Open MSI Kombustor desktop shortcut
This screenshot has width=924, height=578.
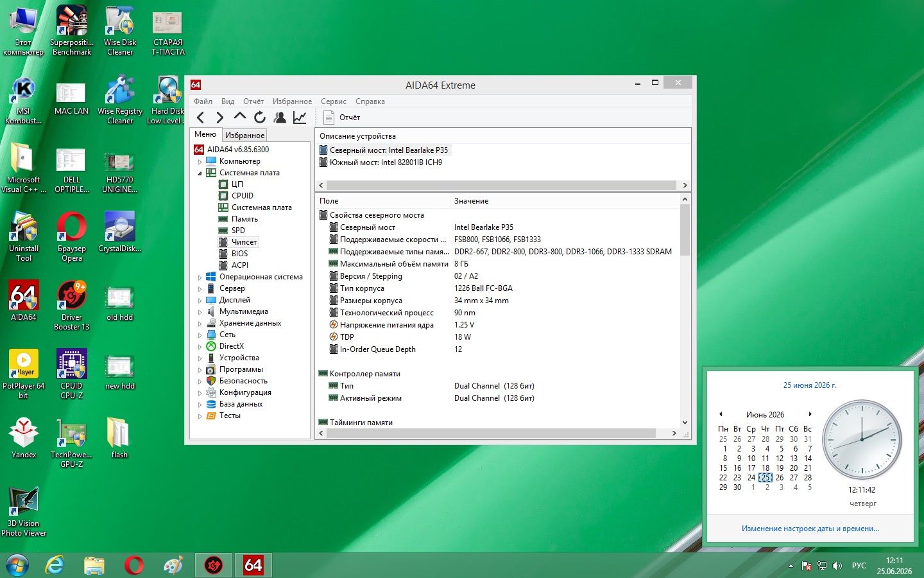click(23, 101)
